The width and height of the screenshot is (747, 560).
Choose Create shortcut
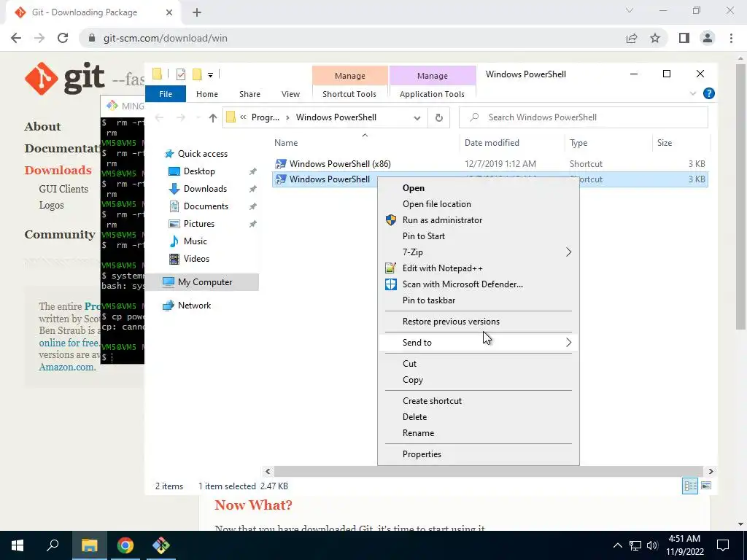point(432,401)
